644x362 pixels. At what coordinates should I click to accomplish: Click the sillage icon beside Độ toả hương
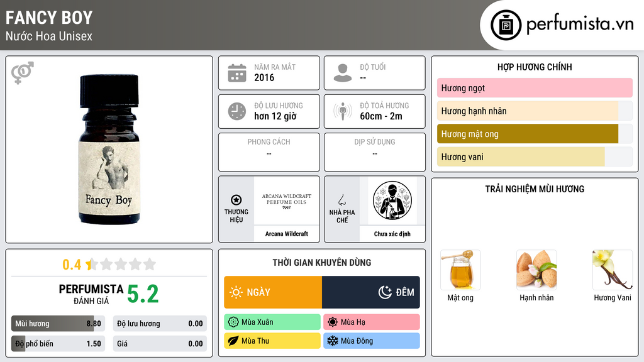[x=343, y=111]
